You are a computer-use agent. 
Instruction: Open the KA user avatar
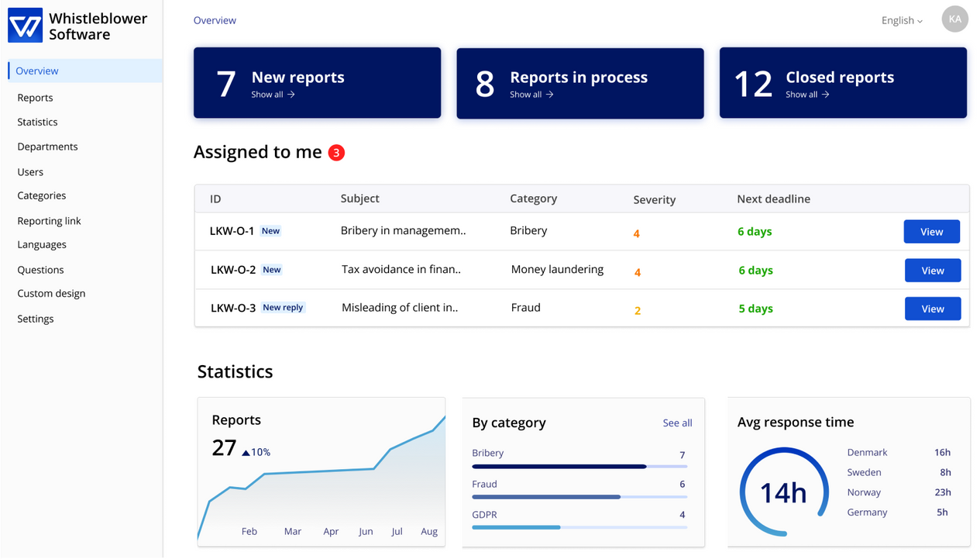pyautogui.click(x=954, y=19)
